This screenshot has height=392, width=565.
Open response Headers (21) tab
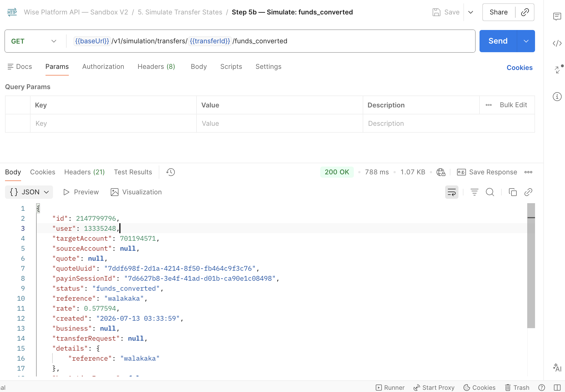[x=84, y=172]
